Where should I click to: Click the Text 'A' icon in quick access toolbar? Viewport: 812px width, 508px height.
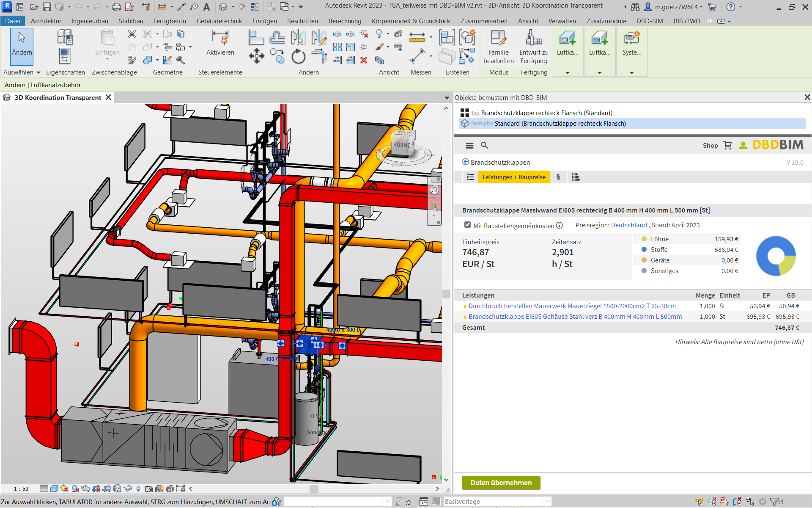[206, 7]
